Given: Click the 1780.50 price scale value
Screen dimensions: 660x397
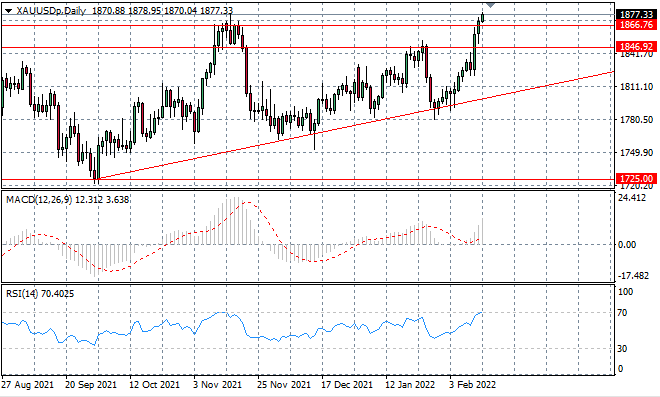Looking at the screenshot, I should 636,120.
